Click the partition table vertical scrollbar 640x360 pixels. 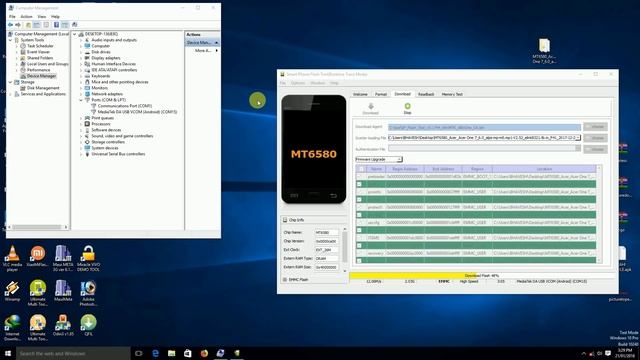click(599, 214)
